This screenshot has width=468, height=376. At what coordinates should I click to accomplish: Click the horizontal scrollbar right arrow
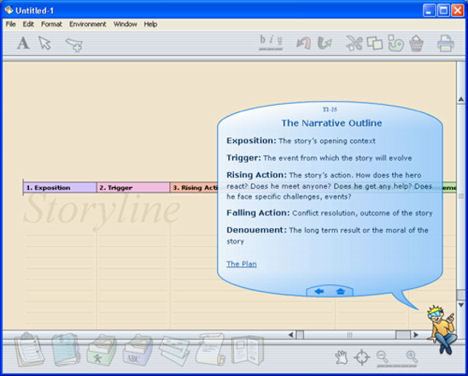click(415, 334)
